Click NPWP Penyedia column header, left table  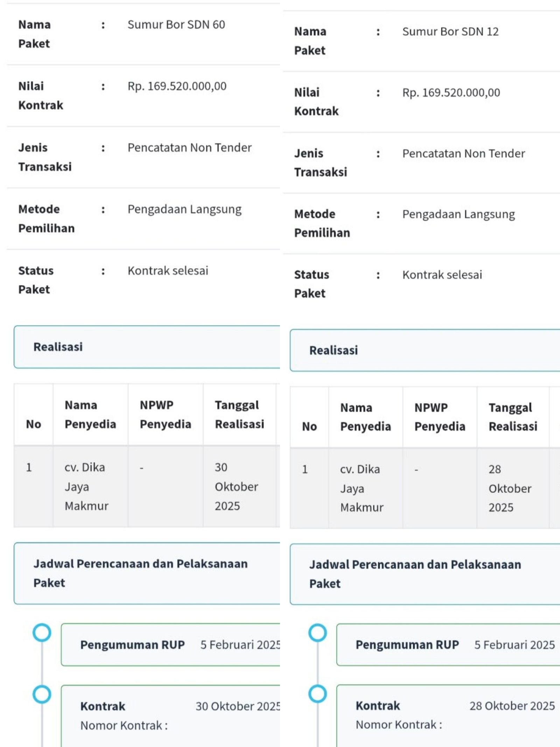coord(165,414)
